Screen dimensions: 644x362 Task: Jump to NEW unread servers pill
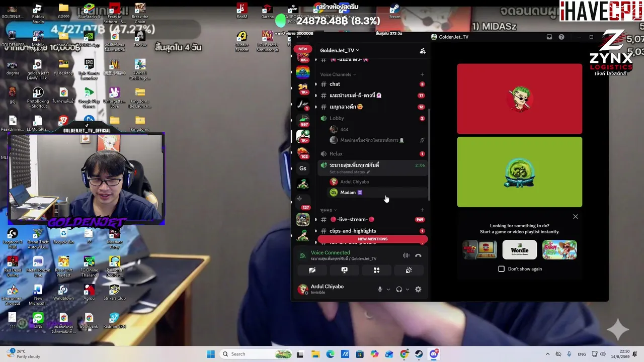[x=303, y=49]
